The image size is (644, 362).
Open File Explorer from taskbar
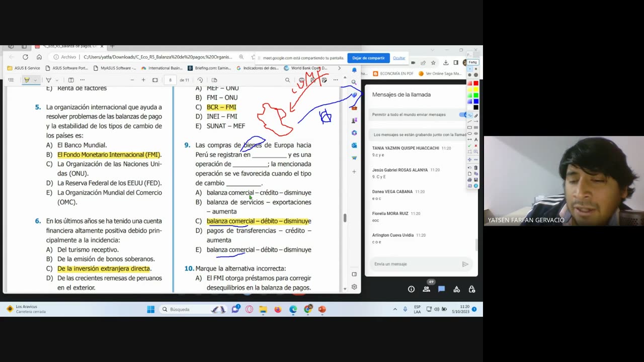263,309
